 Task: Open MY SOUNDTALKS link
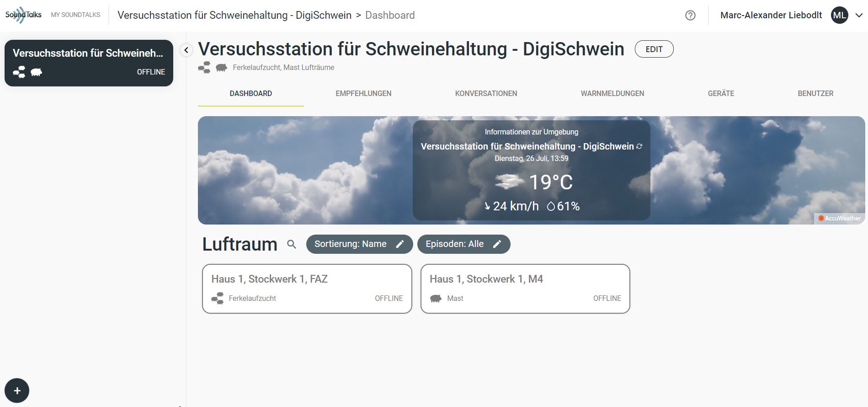tap(75, 15)
